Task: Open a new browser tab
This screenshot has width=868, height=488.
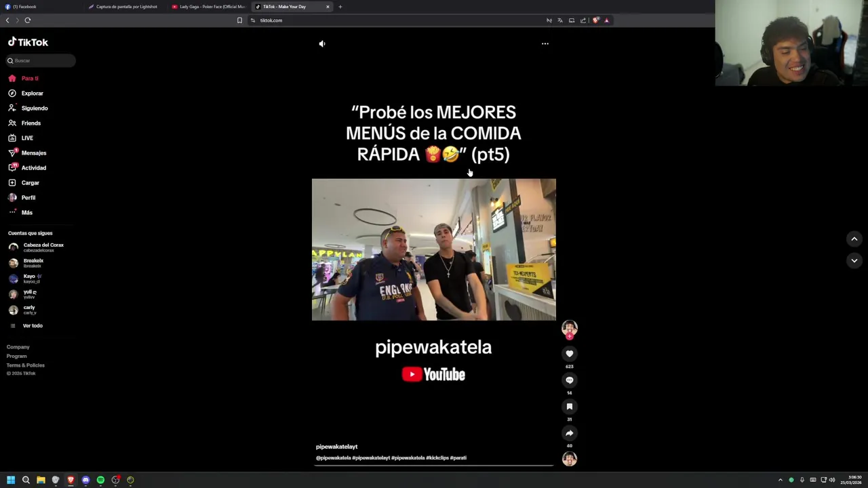Action: 340,7
